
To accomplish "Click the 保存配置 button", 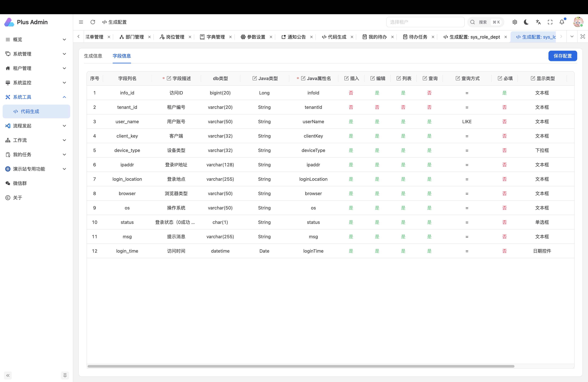I will 563,56.
